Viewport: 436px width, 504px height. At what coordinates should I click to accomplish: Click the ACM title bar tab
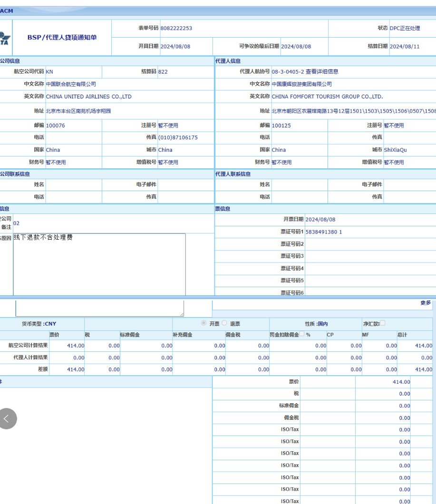tap(7, 10)
